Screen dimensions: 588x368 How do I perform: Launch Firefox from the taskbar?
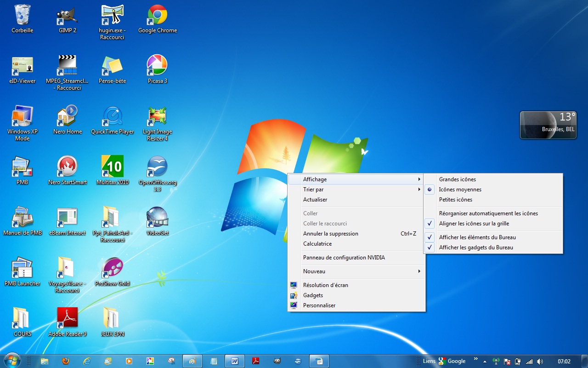click(65, 361)
